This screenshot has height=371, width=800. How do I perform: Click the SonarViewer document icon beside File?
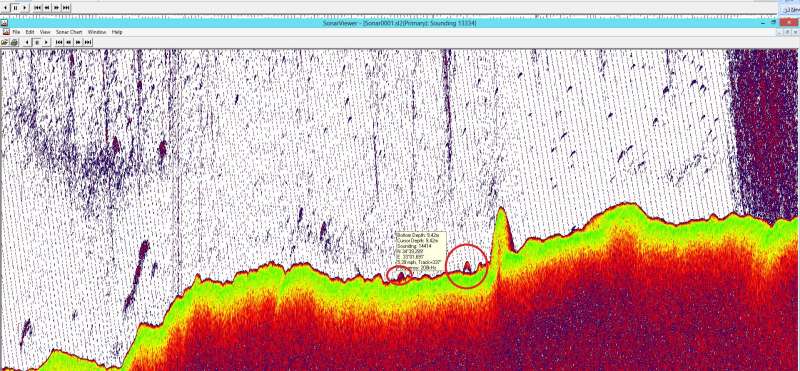click(x=6, y=32)
